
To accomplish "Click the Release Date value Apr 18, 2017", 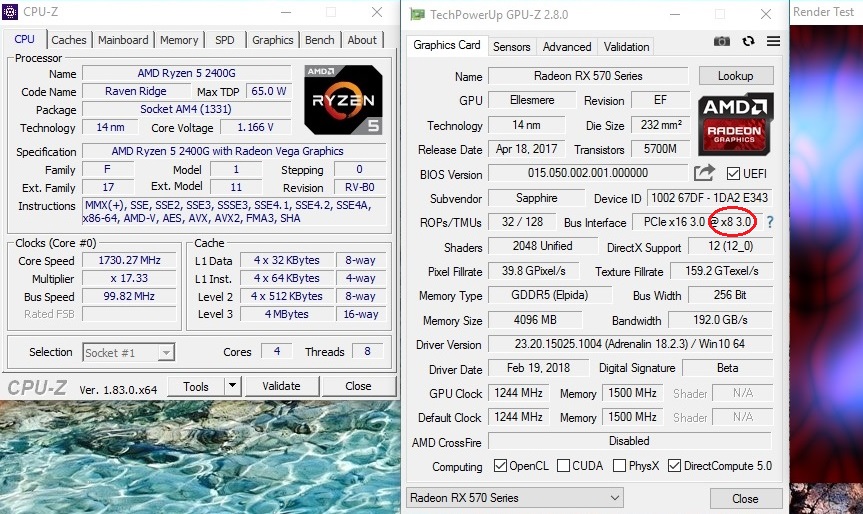I will 527,149.
